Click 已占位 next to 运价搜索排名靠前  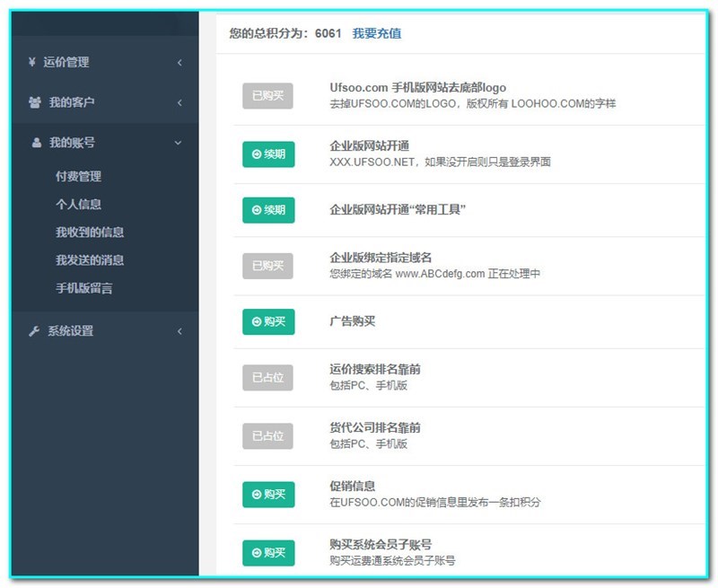267,377
